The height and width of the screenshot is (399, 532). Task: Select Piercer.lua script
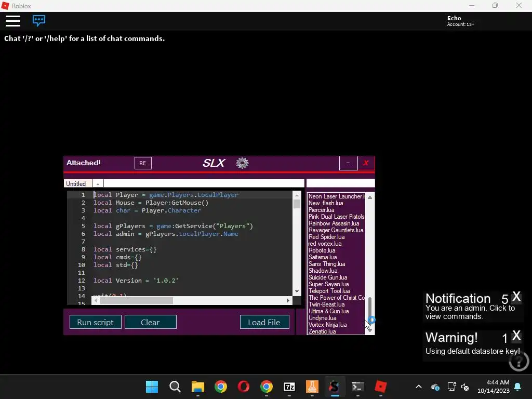[x=336, y=210]
